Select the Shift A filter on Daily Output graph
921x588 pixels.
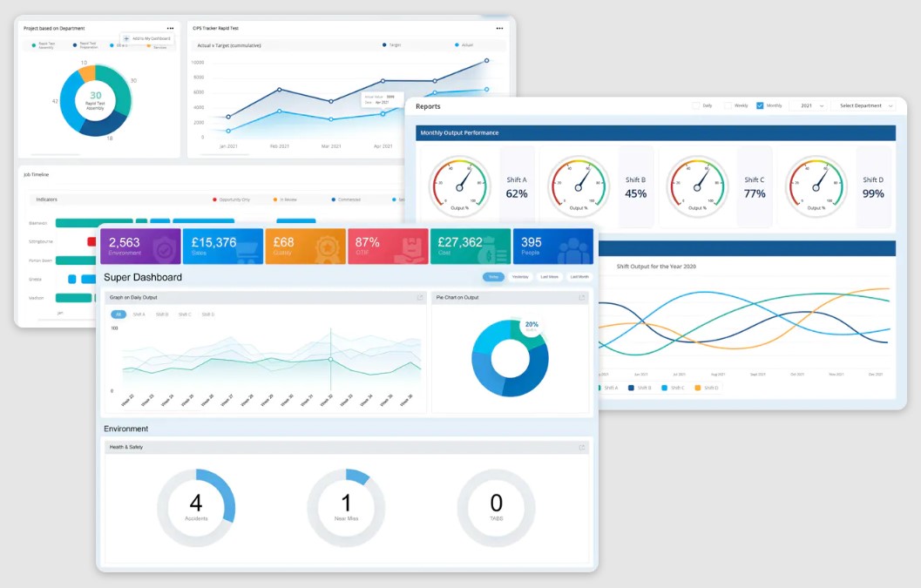(139, 314)
